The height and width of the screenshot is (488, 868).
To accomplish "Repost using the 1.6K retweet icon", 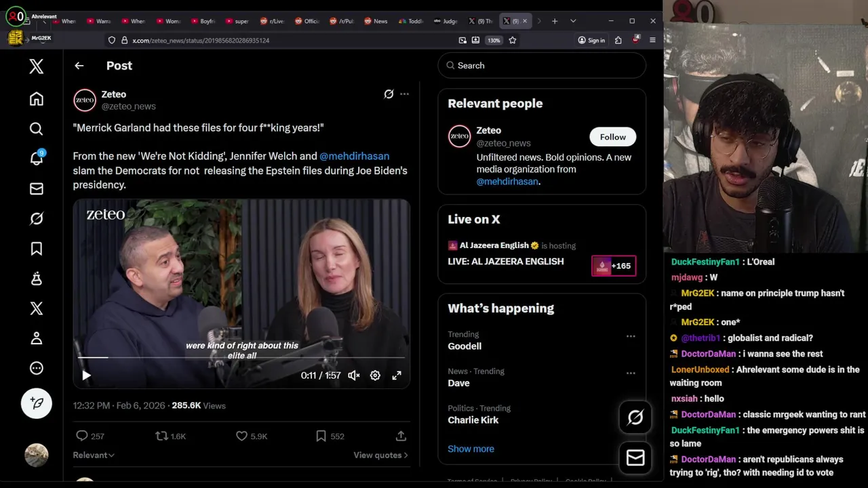I will [x=161, y=436].
